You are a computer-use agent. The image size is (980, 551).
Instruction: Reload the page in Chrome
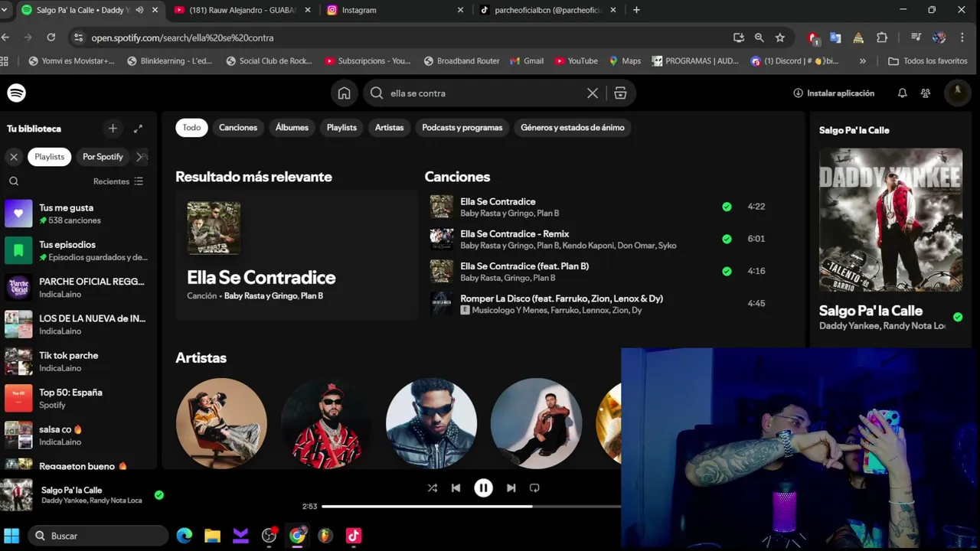(51, 37)
